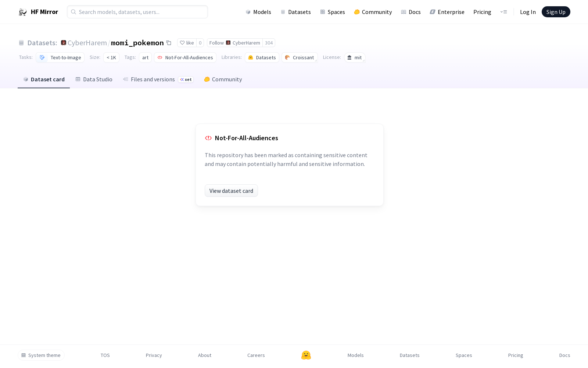Click the Datasets library tag
This screenshot has width=588, height=368.
(262, 57)
